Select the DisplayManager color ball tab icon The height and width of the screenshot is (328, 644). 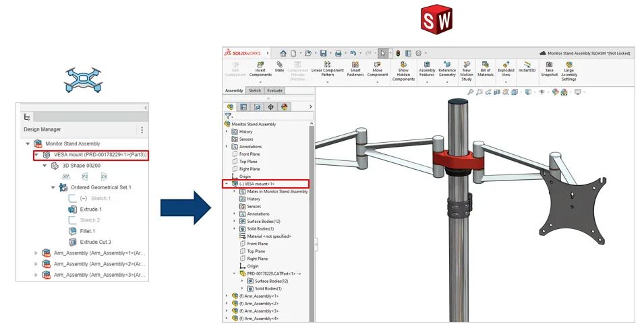click(x=284, y=107)
